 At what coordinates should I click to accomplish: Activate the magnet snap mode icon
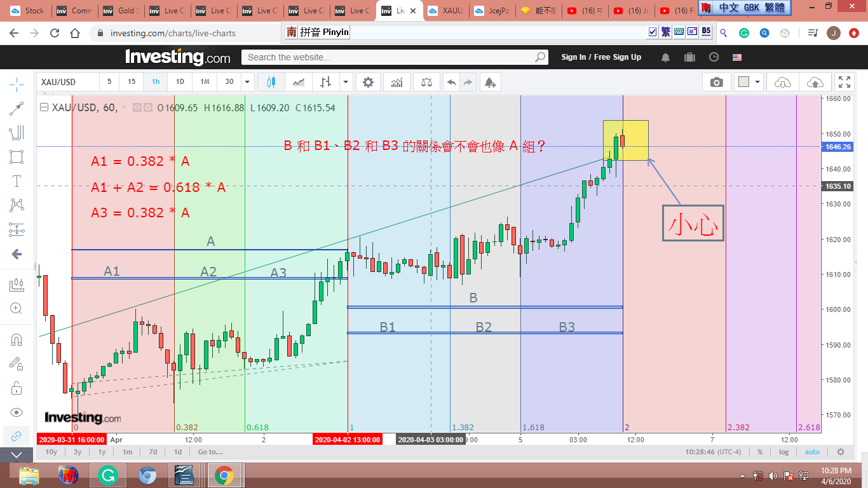coord(17,339)
